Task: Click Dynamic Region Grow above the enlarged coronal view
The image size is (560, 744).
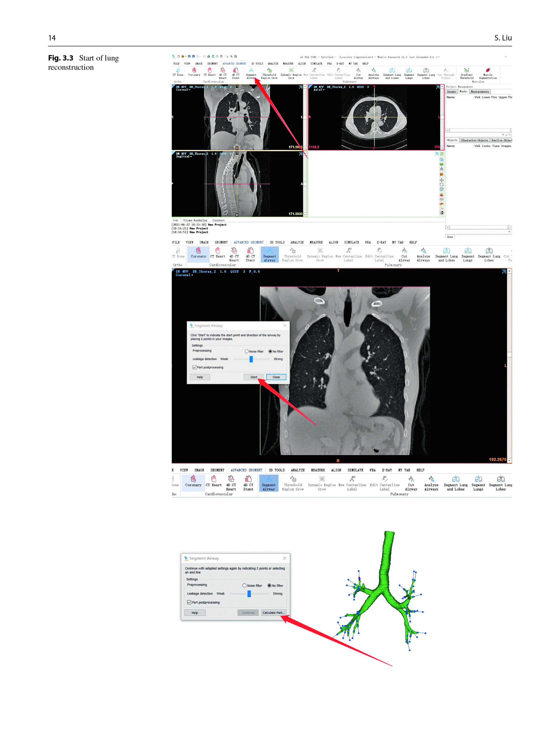Action: tap(320, 255)
